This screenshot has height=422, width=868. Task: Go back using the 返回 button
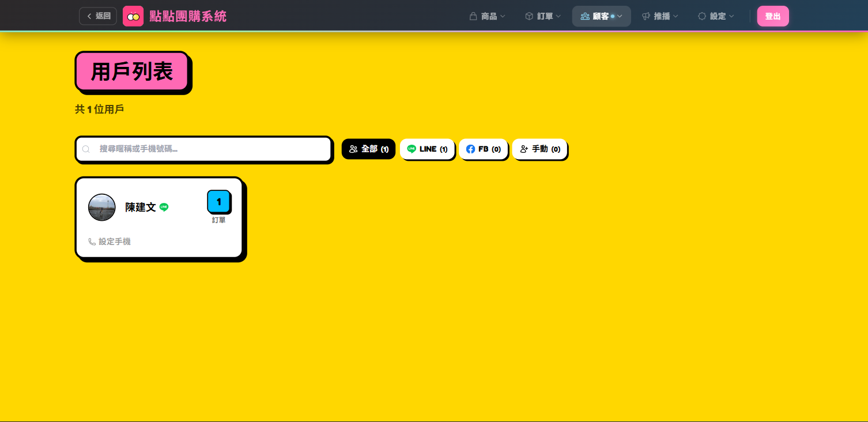(98, 16)
